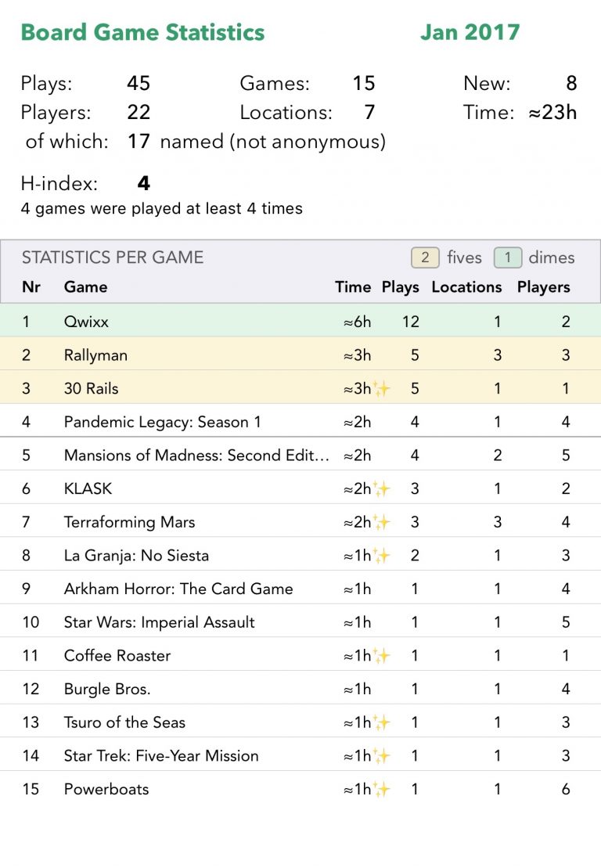This screenshot has width=601, height=868.
Task: Click sparkle icon in Coffee Roaster row
Action: pyautogui.click(x=381, y=656)
